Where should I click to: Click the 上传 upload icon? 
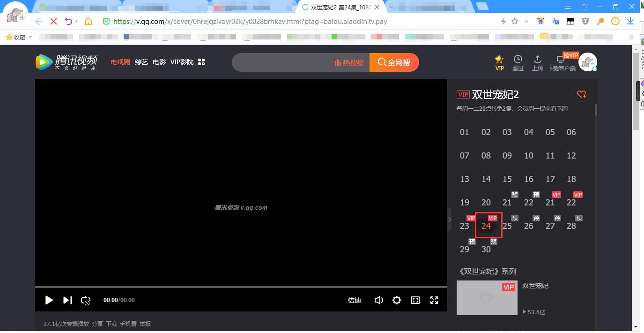(537, 62)
